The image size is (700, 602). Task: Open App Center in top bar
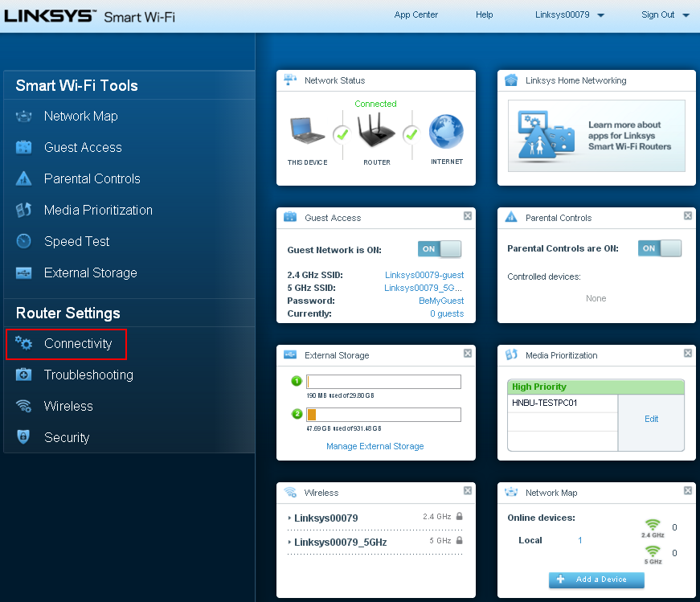point(416,14)
